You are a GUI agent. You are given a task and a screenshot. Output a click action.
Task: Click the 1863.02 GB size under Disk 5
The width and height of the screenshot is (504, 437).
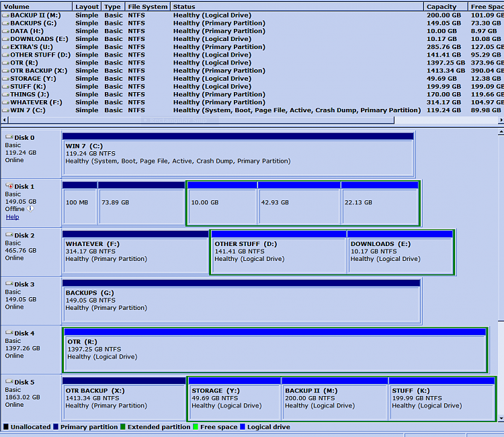[x=22, y=397]
